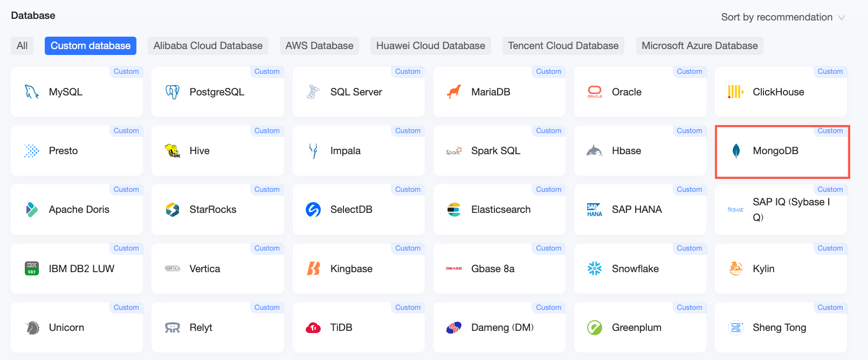Viewport: 868px width, 360px height.
Task: Pick the SQL Server label text
Action: click(x=356, y=92)
